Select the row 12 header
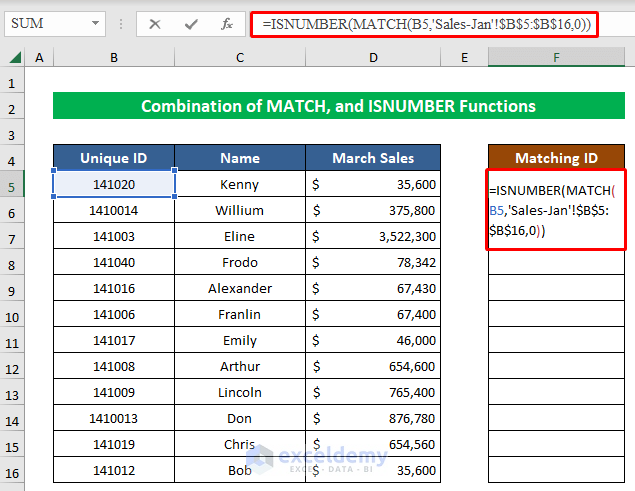The width and height of the screenshot is (635, 491). [x=13, y=367]
